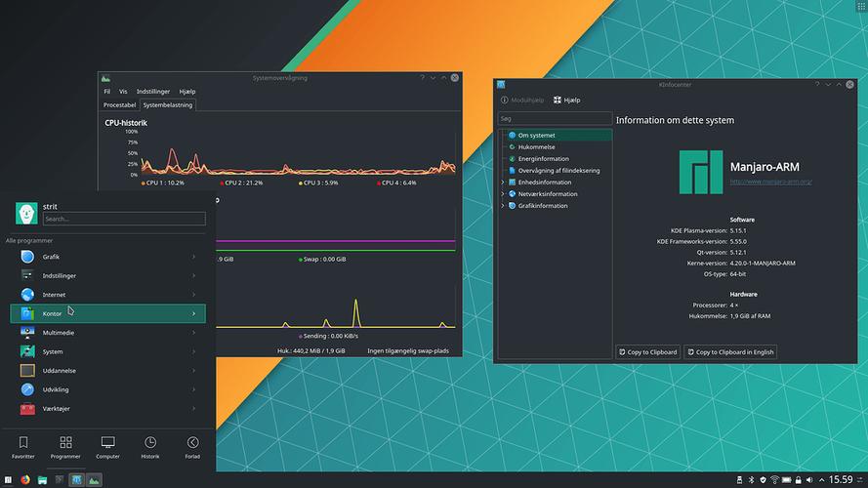Open the battery tray icon
Image resolution: width=868 pixels, height=488 pixels.
coord(786,479)
